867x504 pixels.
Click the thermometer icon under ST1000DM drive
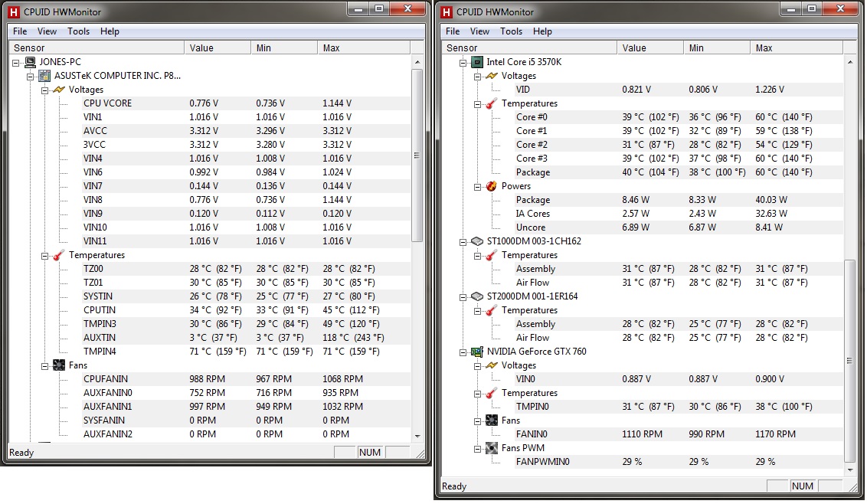tap(491, 255)
